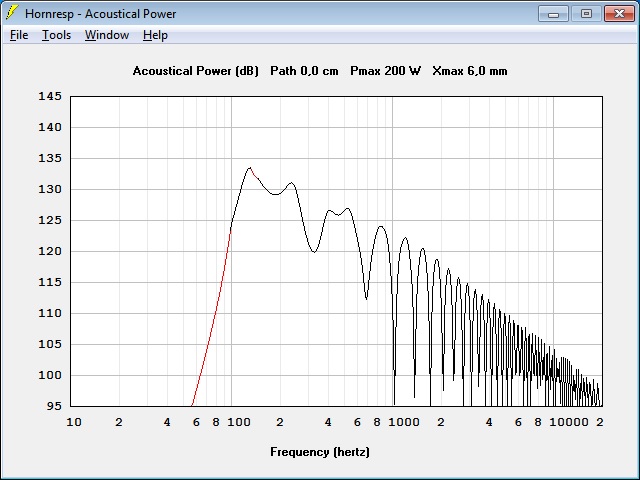Click the 100 Hz axis tick label
The image size is (640, 480).
pyautogui.click(x=239, y=422)
